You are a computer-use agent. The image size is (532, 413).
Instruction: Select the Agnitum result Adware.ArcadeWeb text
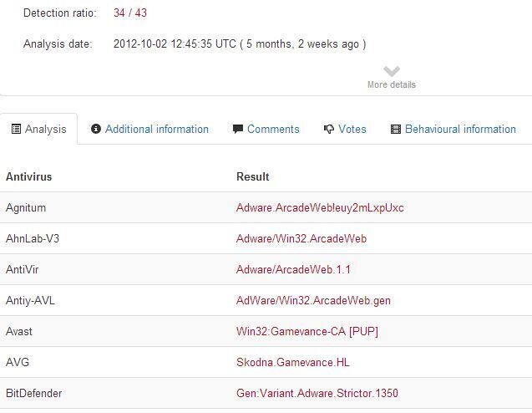[320, 207]
